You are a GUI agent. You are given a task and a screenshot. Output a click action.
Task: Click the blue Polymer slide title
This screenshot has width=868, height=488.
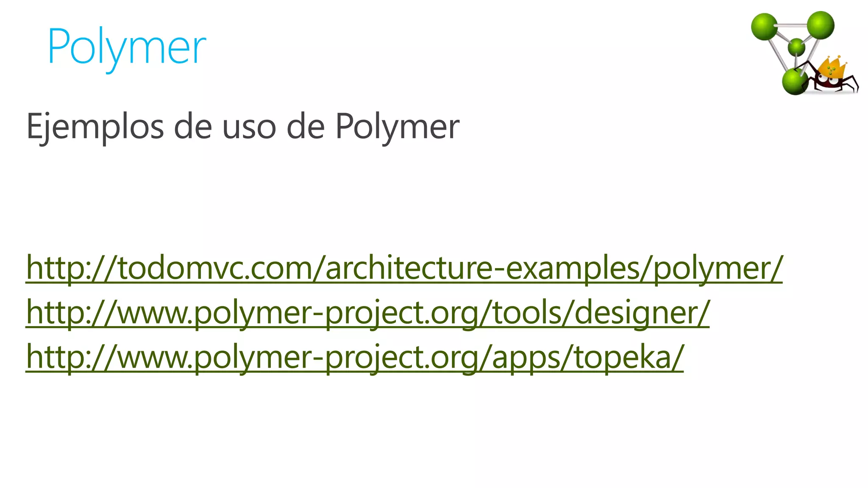pyautogui.click(x=127, y=47)
